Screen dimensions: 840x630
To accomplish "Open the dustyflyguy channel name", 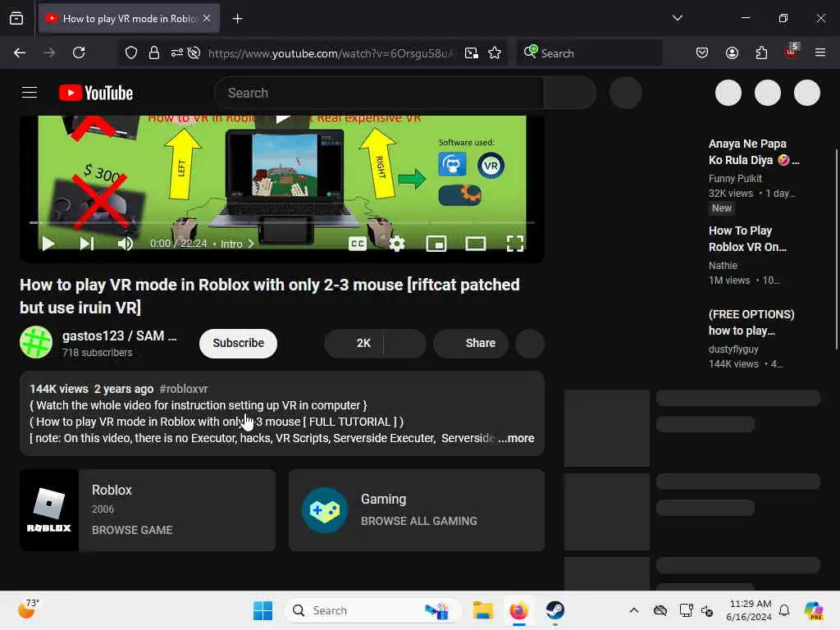I will pyautogui.click(x=733, y=349).
